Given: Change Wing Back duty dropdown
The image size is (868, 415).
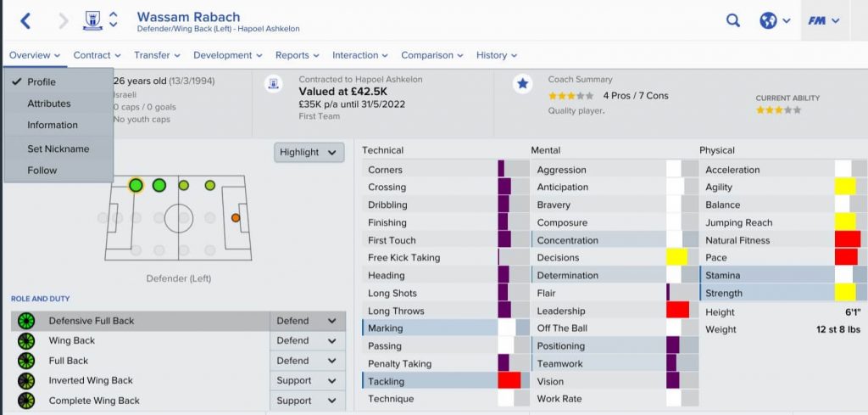Looking at the screenshot, I should pyautogui.click(x=307, y=340).
